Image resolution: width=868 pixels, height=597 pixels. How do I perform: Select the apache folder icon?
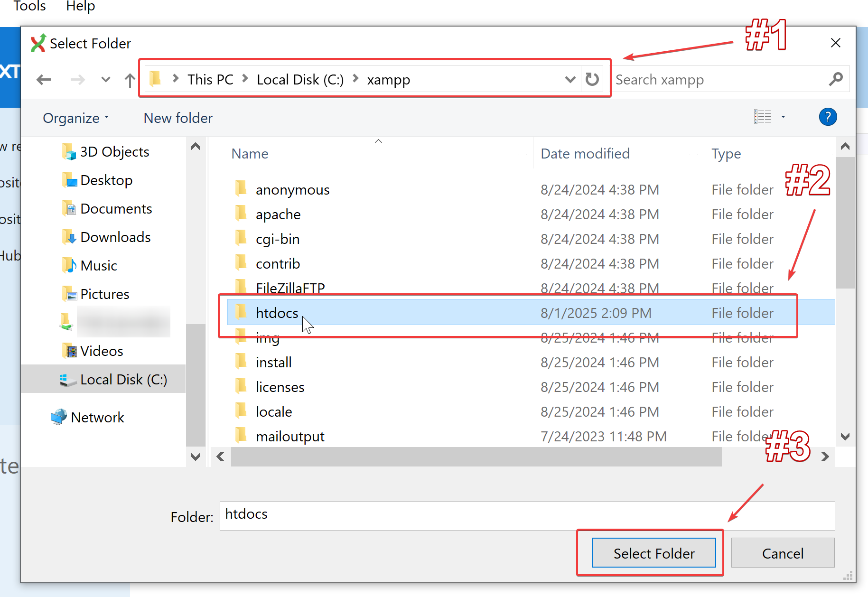tap(241, 214)
